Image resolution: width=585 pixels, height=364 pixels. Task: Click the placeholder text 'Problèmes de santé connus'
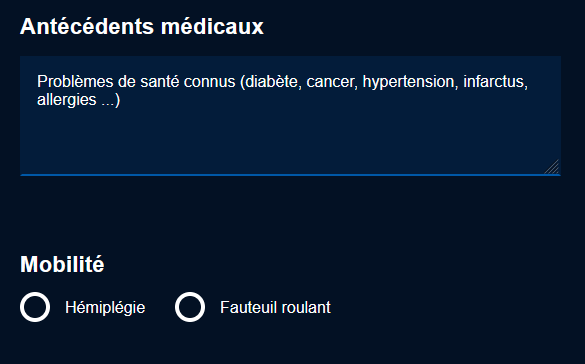click(136, 81)
